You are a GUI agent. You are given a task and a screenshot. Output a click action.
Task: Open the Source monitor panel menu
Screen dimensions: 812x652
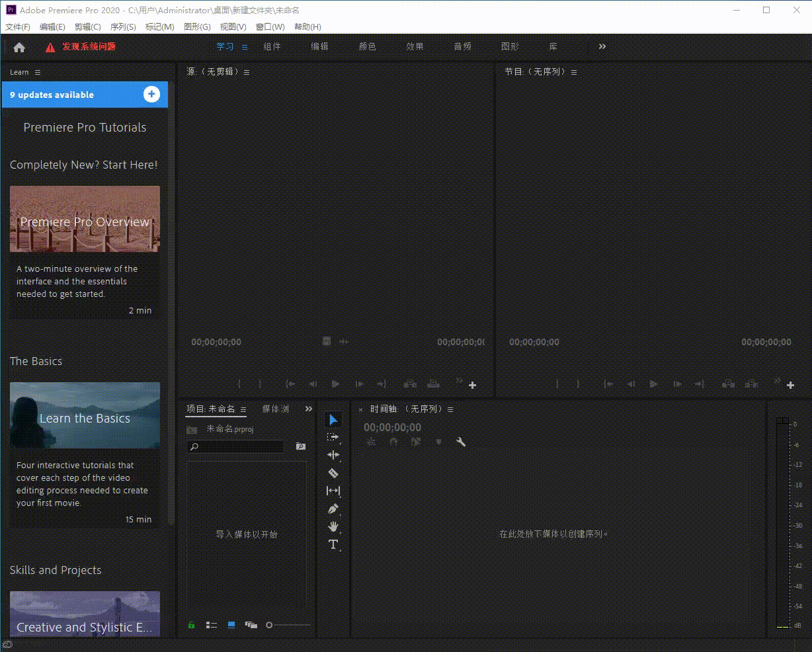247,72
